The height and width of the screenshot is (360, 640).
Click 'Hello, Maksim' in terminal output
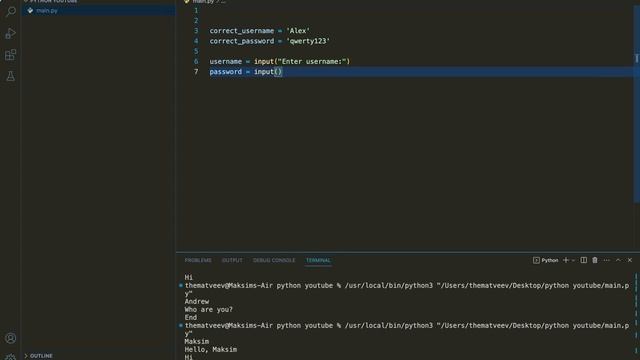click(x=211, y=349)
